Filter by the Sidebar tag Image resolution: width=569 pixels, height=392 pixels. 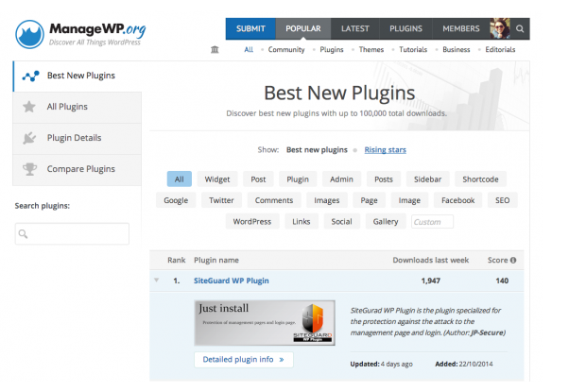coord(427,179)
